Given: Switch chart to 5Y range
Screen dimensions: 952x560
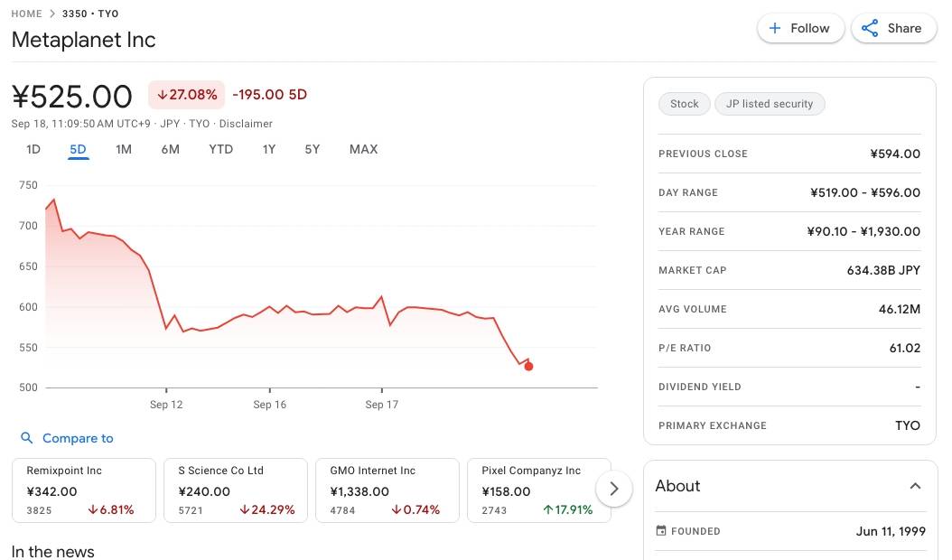Looking at the screenshot, I should (x=313, y=149).
